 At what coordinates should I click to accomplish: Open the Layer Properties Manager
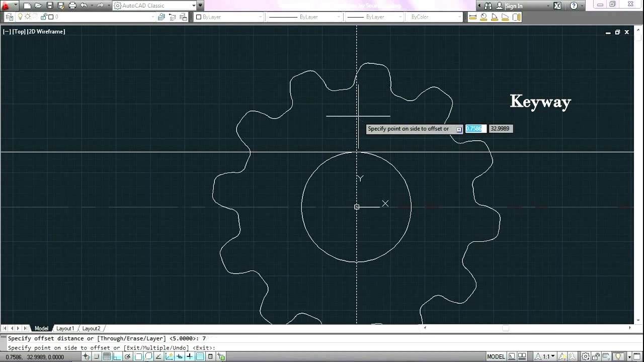tap(10, 17)
